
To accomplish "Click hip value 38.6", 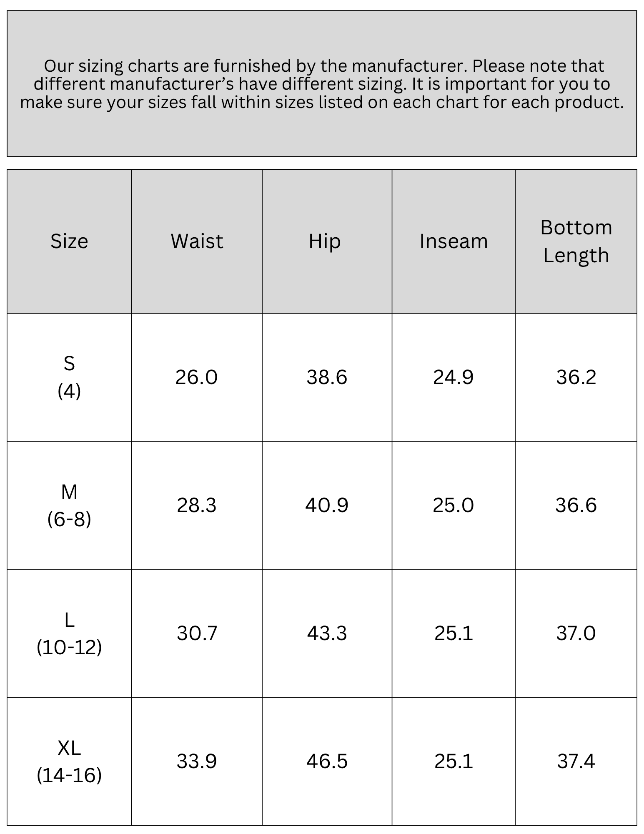I will [327, 377].
